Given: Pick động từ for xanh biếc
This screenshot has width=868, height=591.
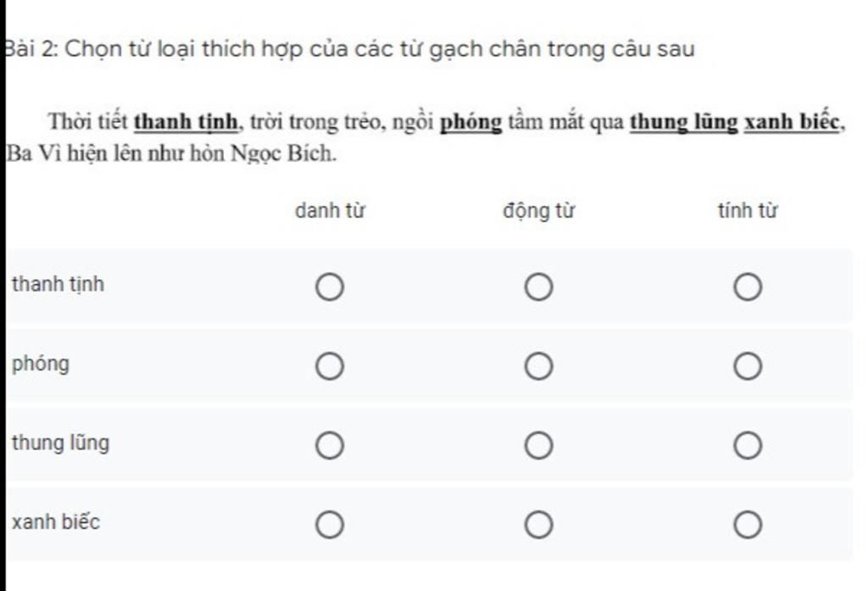Looking at the screenshot, I should 538,525.
